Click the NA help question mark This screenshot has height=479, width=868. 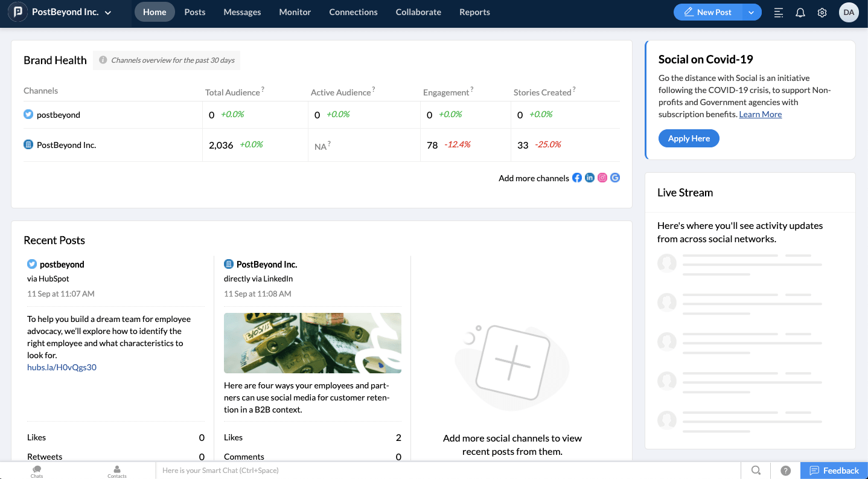tap(329, 144)
